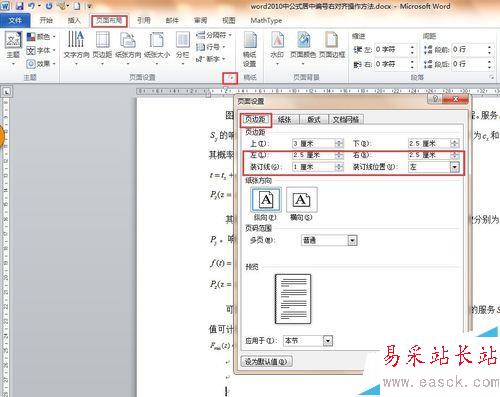This screenshot has height=397, width=500.
Task: Open Hyphenation (断字) menu
Action: point(211,59)
